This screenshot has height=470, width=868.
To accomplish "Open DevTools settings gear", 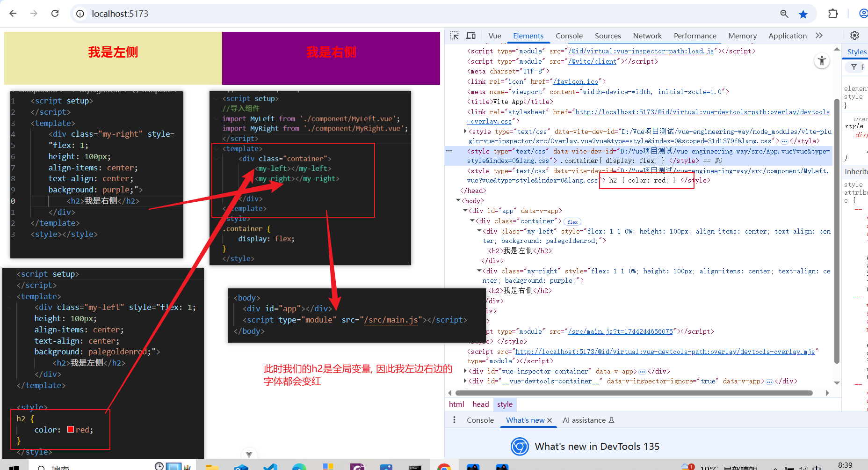I will pos(854,36).
